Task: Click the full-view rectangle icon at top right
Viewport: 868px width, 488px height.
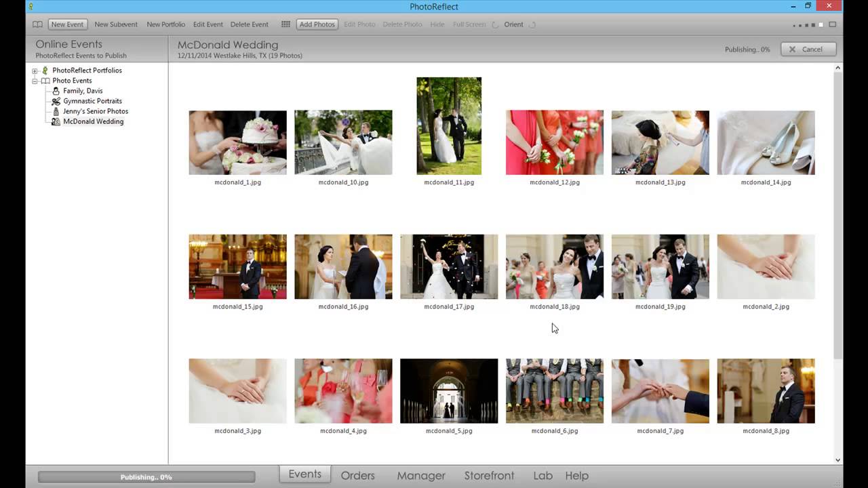Action: 832,25
